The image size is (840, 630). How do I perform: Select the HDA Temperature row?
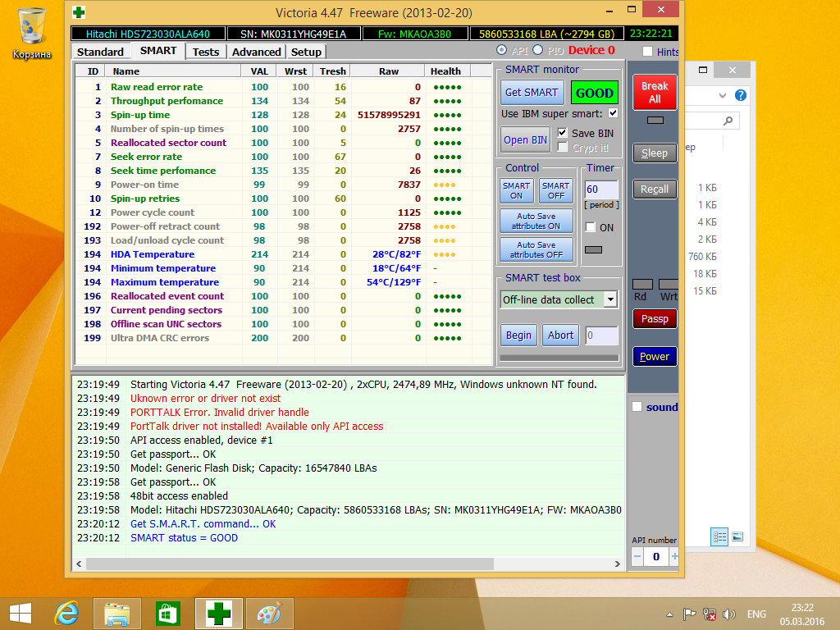click(x=283, y=254)
